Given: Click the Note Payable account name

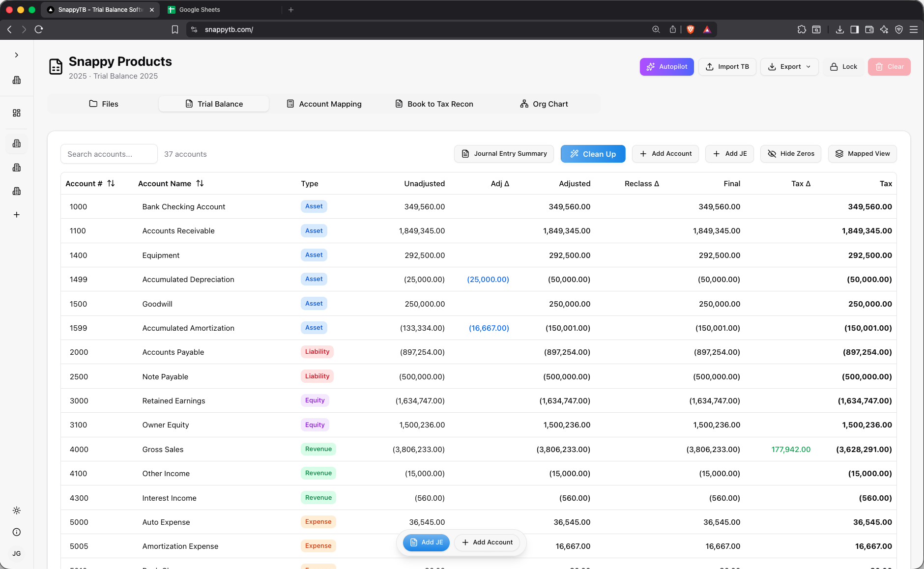Looking at the screenshot, I should tap(165, 377).
